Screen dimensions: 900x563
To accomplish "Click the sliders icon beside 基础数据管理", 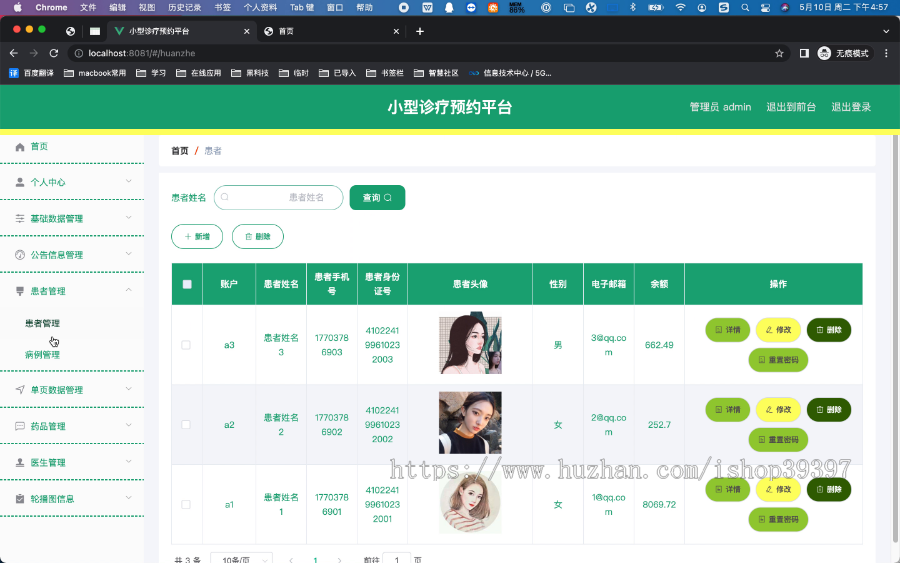I will pos(20,219).
